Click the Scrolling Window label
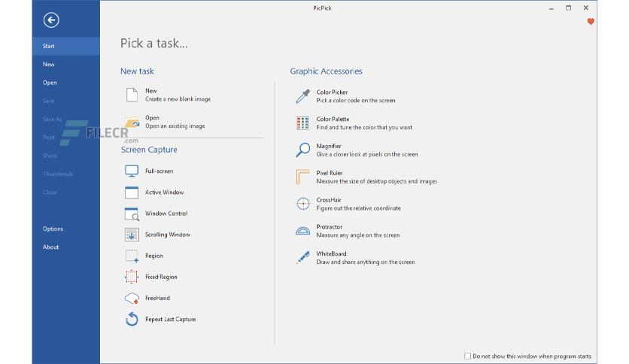 click(167, 235)
